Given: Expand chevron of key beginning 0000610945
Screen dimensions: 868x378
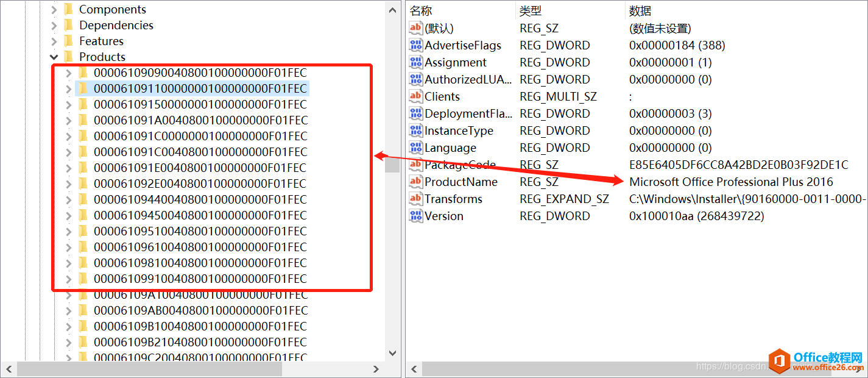Looking at the screenshot, I should click(68, 215).
